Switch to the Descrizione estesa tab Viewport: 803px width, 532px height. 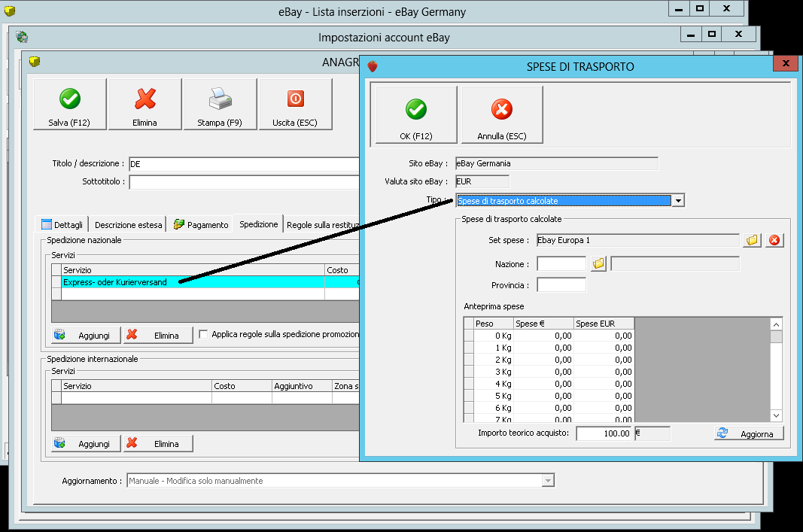tap(128, 225)
